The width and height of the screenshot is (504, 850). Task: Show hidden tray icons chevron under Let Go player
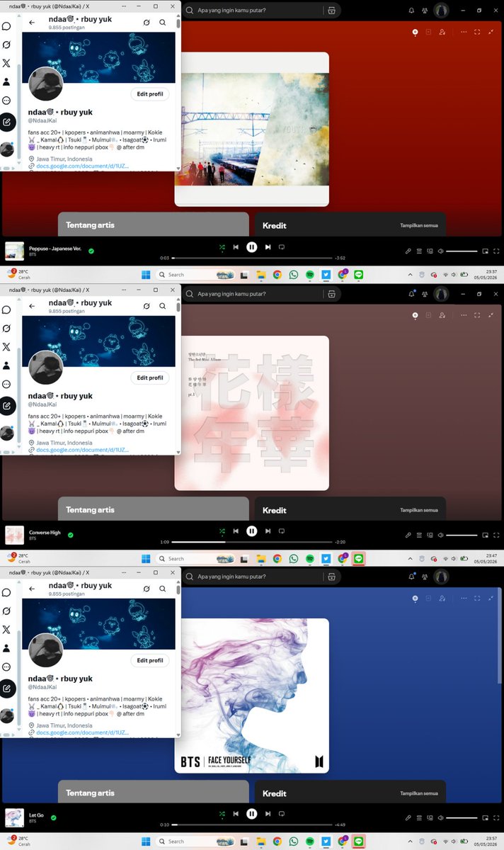pos(410,841)
